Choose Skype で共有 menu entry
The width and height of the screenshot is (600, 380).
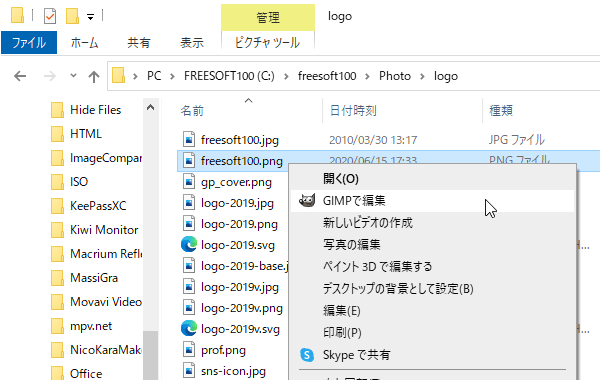(x=432, y=355)
